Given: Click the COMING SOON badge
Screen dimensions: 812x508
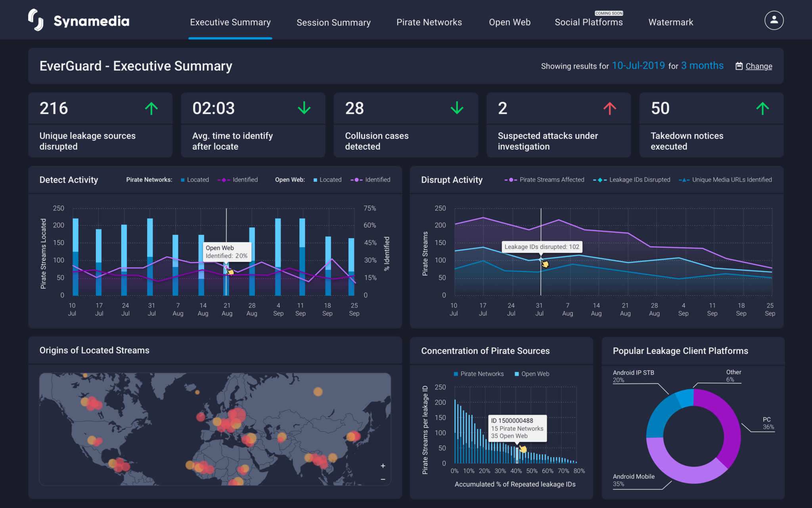Looking at the screenshot, I should [x=609, y=13].
